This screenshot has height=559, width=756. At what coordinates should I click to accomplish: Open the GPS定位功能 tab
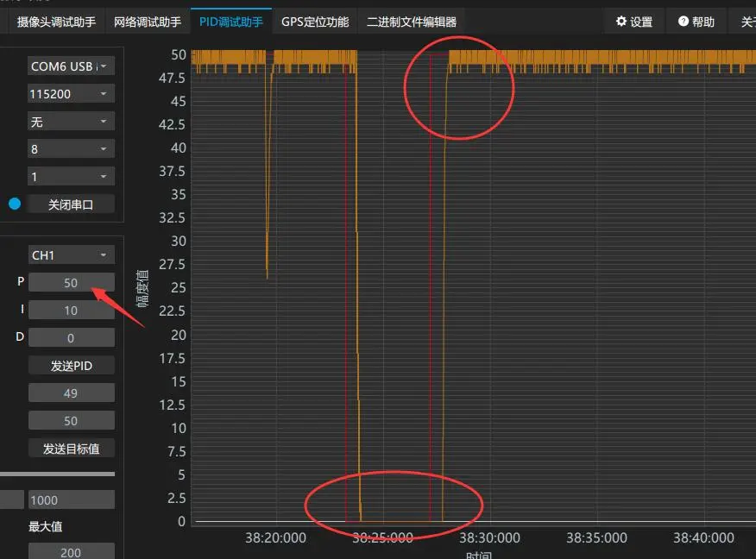[315, 22]
